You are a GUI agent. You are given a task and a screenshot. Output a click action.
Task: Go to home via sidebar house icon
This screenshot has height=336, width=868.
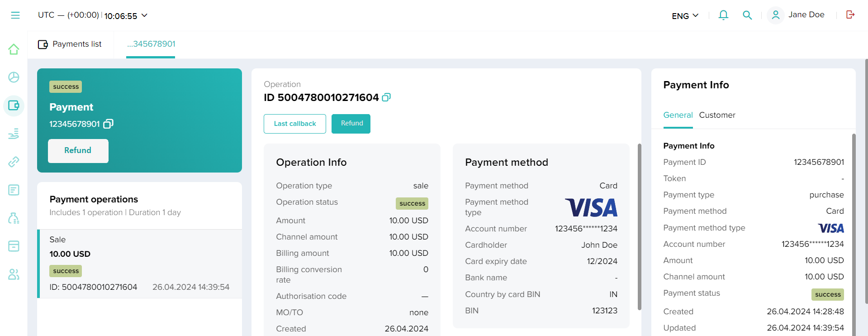pos(14,49)
